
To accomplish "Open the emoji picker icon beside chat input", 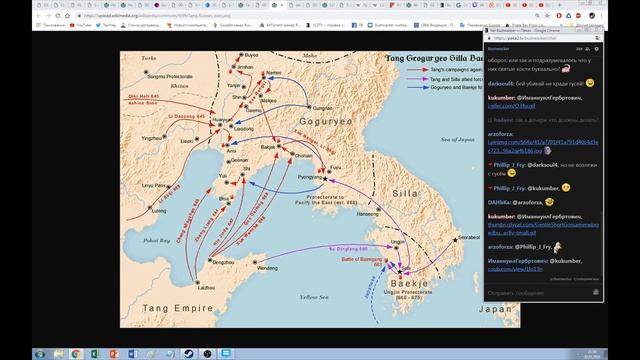I will click(x=596, y=292).
